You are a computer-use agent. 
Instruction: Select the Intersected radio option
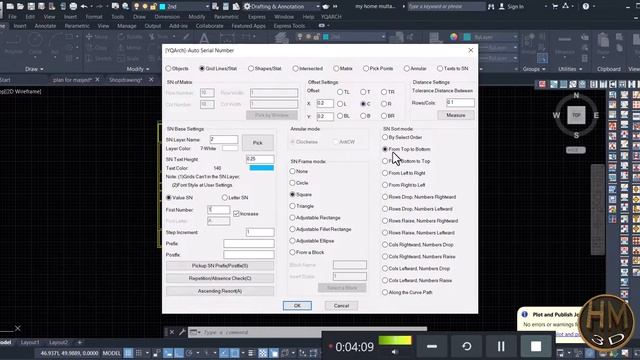pyautogui.click(x=307, y=69)
